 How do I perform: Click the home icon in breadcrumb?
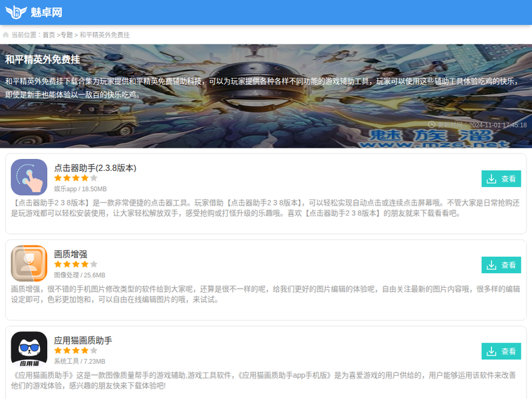pos(6,35)
